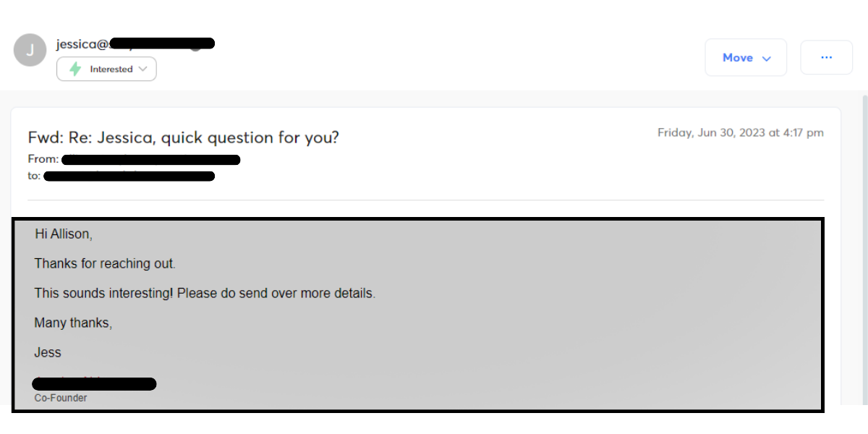Expand the chevron beside Interested
868x434 pixels.
pyautogui.click(x=142, y=69)
